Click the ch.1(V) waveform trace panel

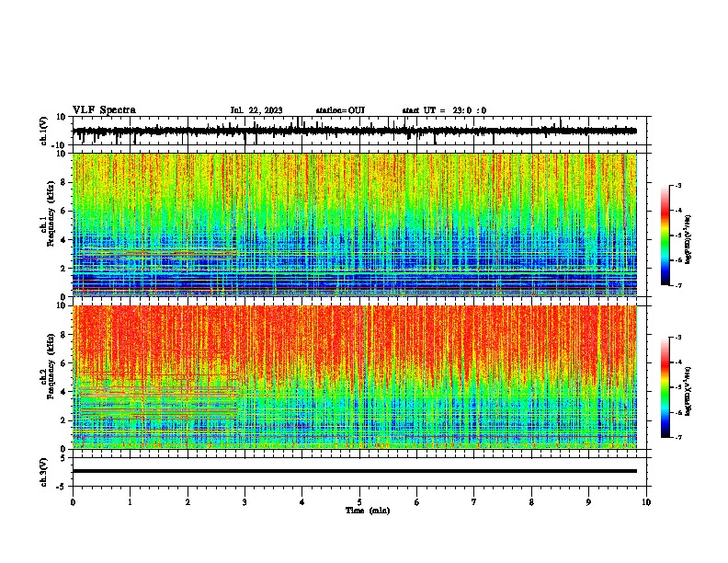click(x=359, y=131)
